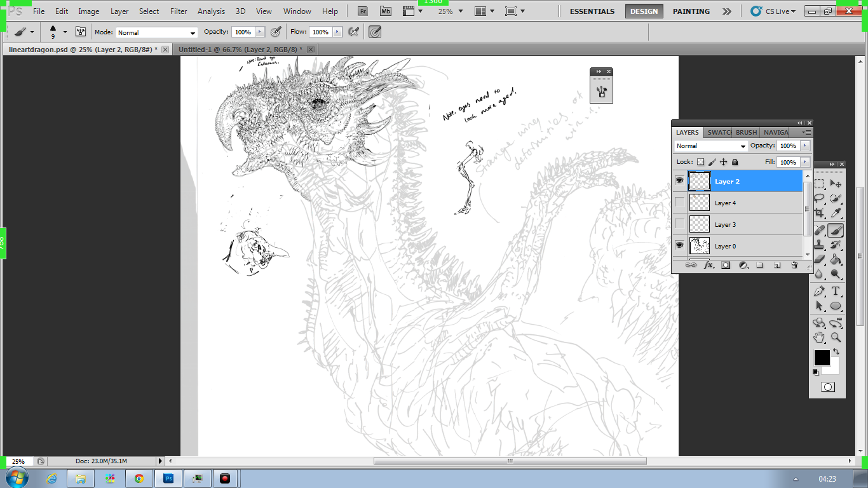Delete layer using the trash icon

(x=794, y=265)
